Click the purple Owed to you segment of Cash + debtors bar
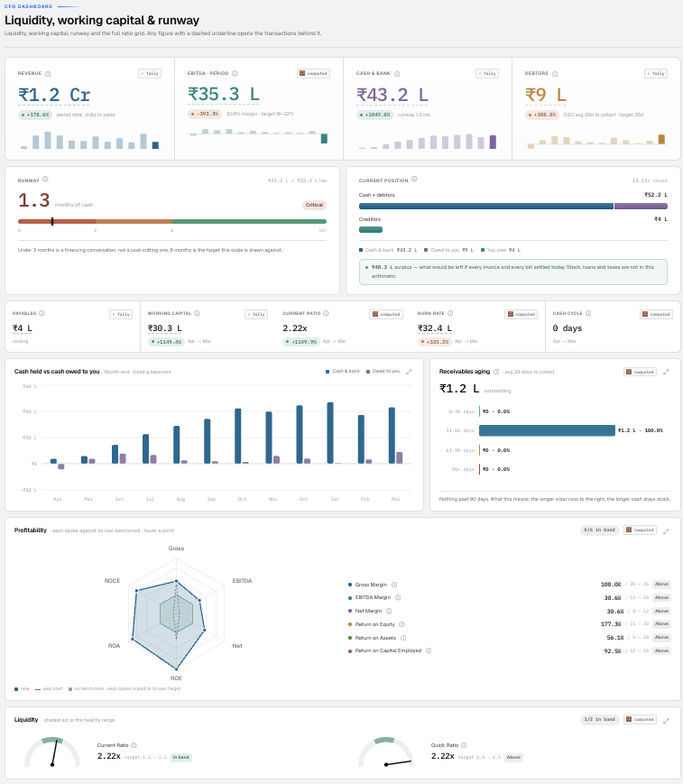Image resolution: width=683 pixels, height=784 pixels. pos(641,206)
